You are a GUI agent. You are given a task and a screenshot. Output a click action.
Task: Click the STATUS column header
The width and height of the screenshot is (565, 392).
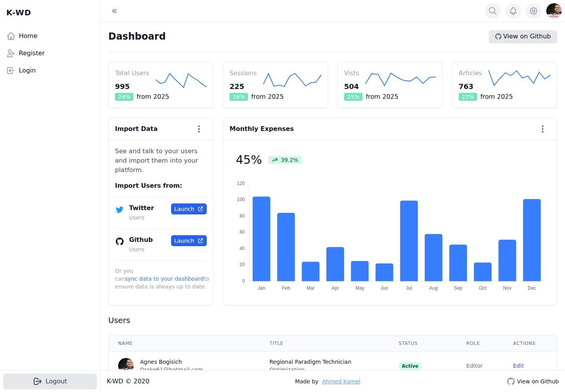(408, 343)
